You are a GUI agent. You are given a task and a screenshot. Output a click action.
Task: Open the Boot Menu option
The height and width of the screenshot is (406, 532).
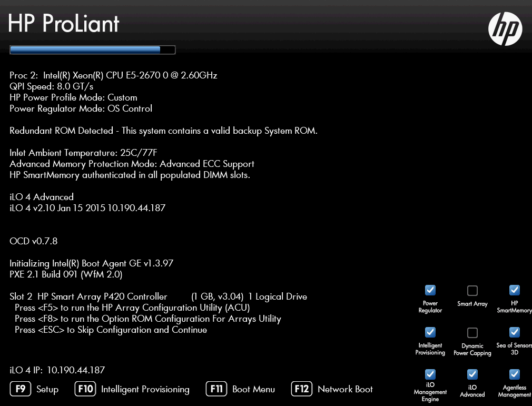(x=241, y=389)
